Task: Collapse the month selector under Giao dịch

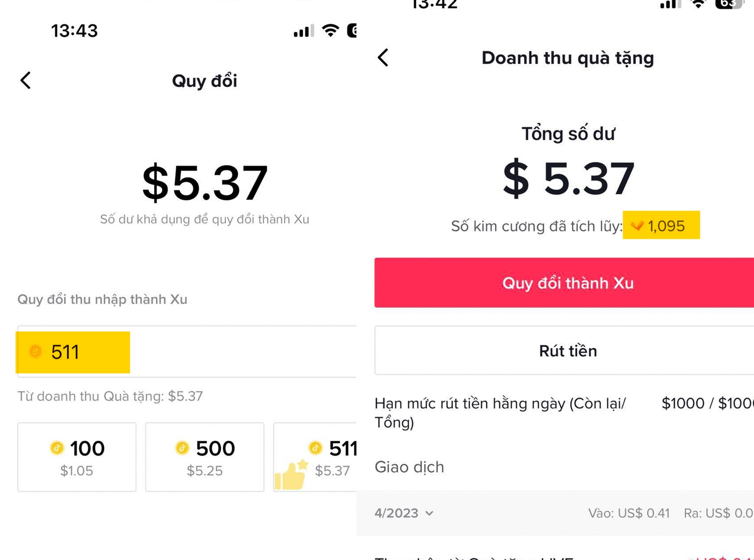Action: point(430,513)
